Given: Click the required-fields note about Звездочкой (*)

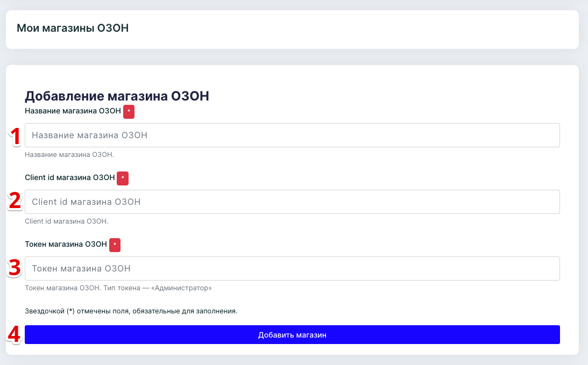Looking at the screenshot, I should click(x=131, y=311).
